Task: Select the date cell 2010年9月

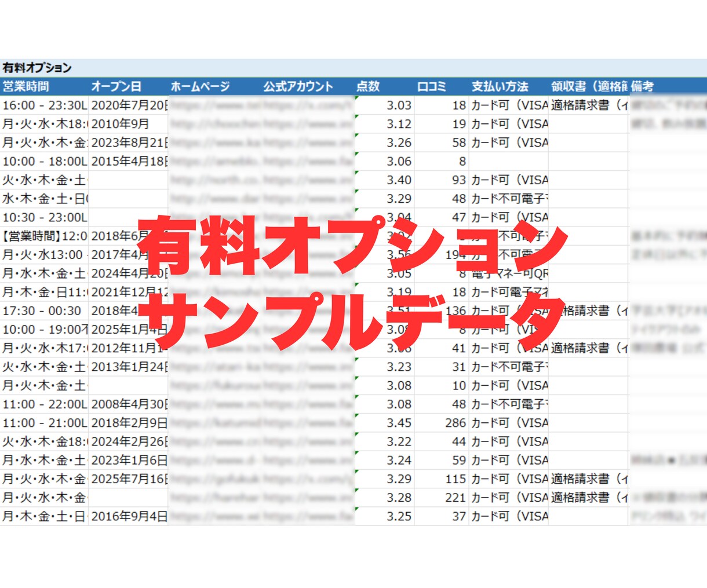Action: pos(128,124)
